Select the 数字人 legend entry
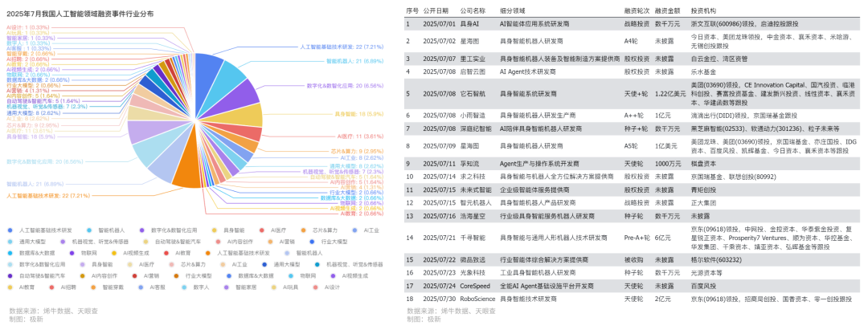The height and width of the screenshot is (334, 868). 195,287
